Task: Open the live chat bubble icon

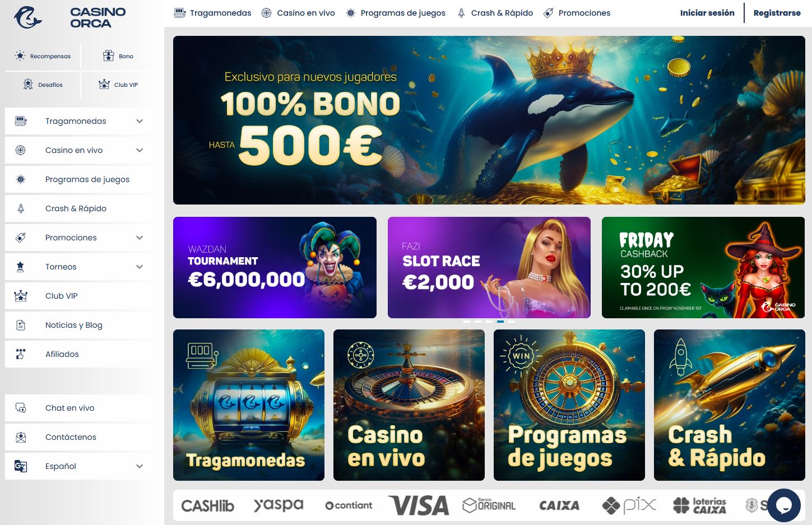Action: (783, 505)
